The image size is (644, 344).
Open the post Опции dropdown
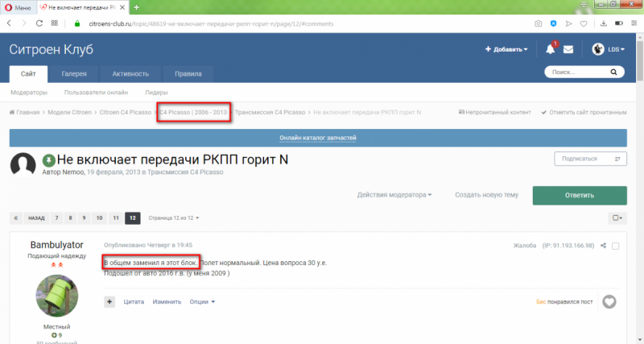(x=202, y=301)
